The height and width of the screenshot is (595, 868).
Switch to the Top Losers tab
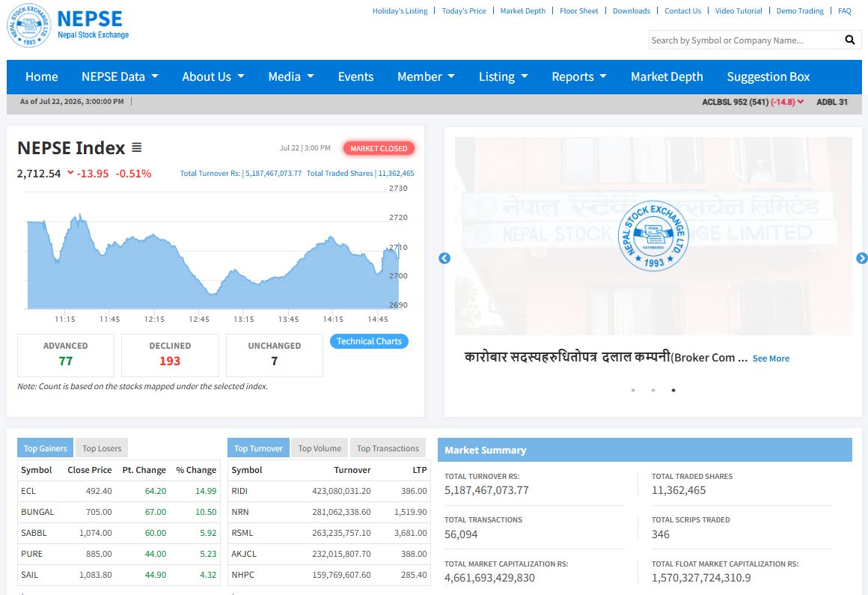102,448
